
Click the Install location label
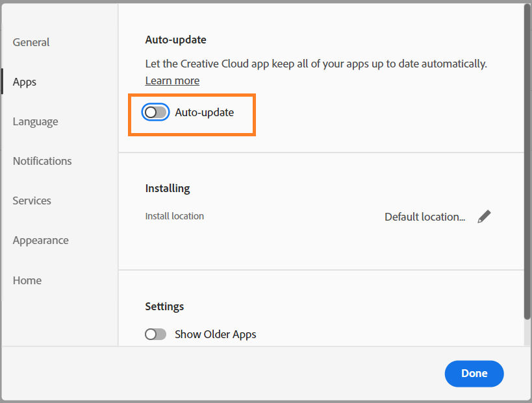coord(174,216)
